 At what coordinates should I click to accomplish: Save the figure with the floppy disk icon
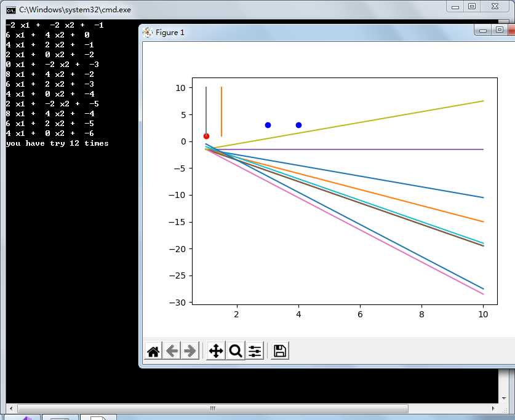coord(280,351)
